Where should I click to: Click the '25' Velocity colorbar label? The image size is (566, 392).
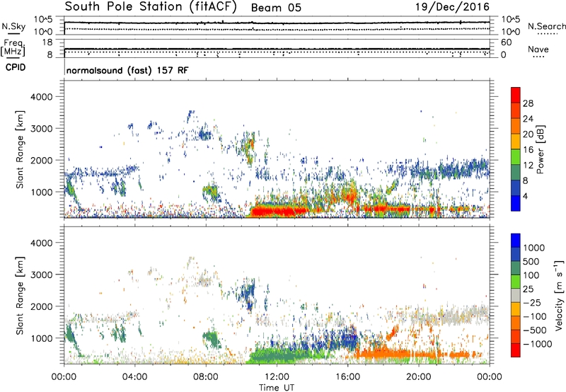pyautogui.click(x=528, y=289)
